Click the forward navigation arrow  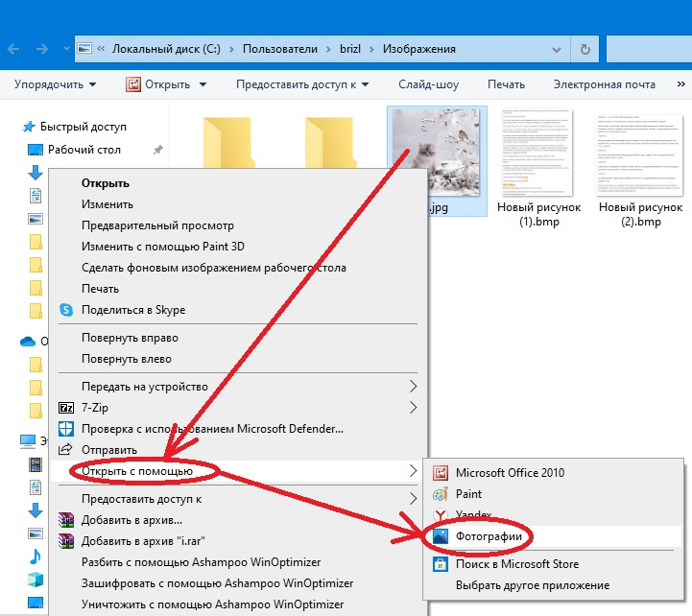coord(42,49)
